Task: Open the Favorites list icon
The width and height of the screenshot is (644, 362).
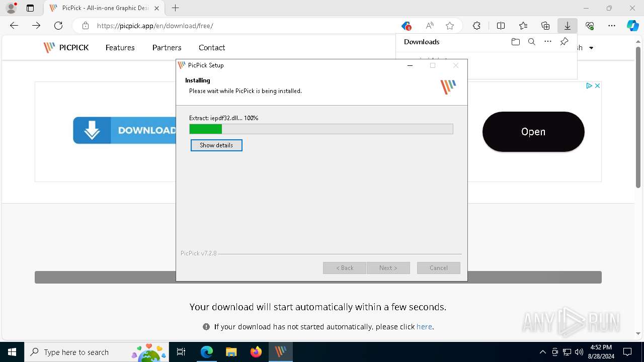Action: pyautogui.click(x=523, y=26)
